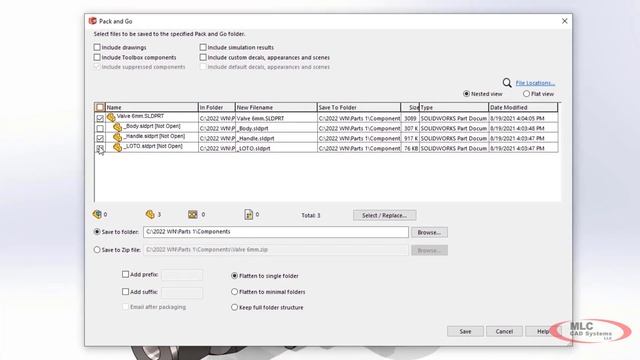Click the part icon of _LOTO.sldprt row
This screenshot has width=640, height=360.
(118, 147)
